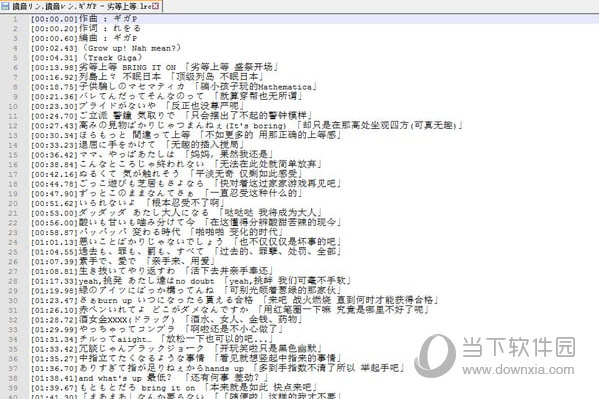Image resolution: width=599 pixels, height=399 pixels.
Task: Click the text (Track Giga) on line 5
Action: (x=112, y=58)
